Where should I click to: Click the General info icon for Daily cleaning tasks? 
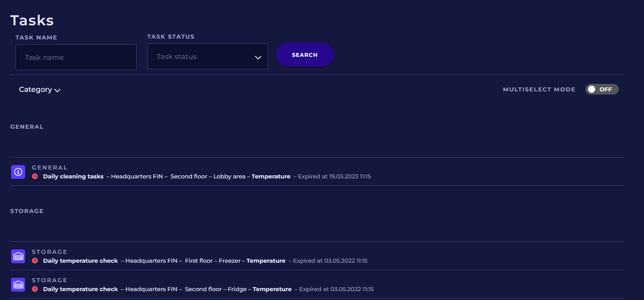[x=18, y=172]
